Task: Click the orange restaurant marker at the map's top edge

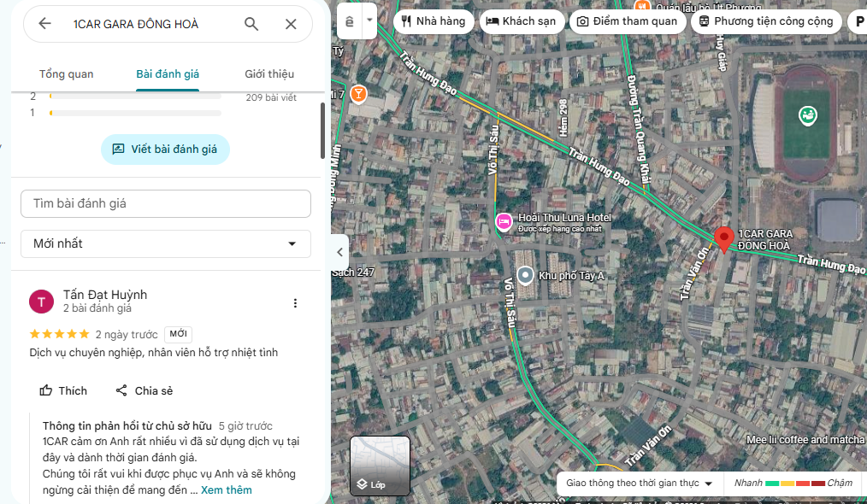Action: (641, 5)
